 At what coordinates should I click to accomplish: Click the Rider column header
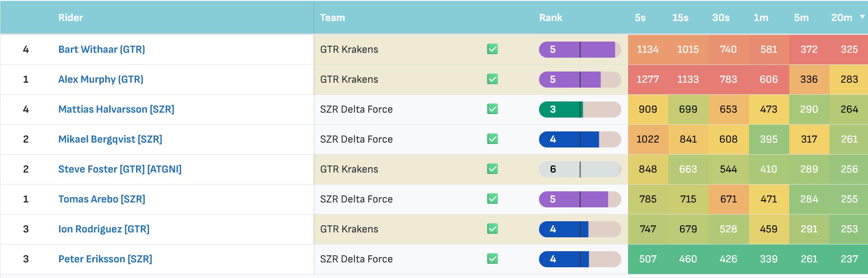point(71,18)
